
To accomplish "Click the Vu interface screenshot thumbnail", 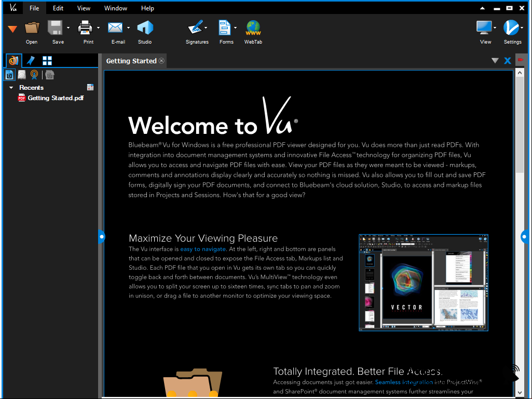I will click(424, 282).
